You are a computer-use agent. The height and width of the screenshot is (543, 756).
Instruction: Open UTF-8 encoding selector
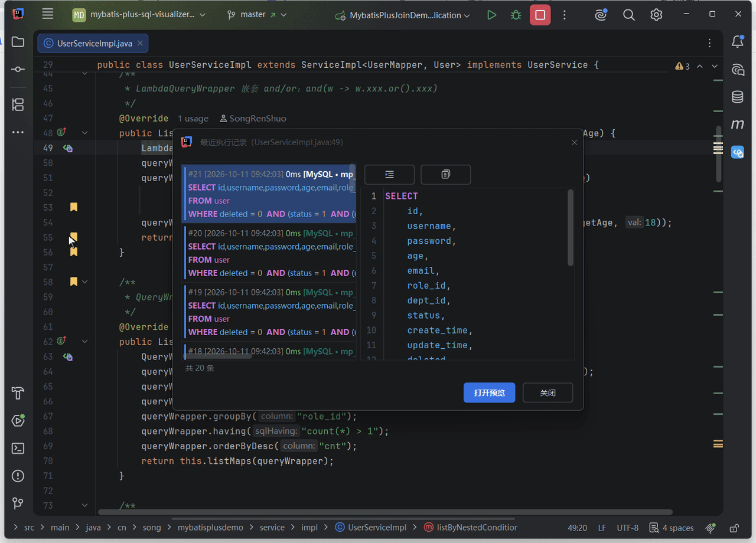pos(627,528)
